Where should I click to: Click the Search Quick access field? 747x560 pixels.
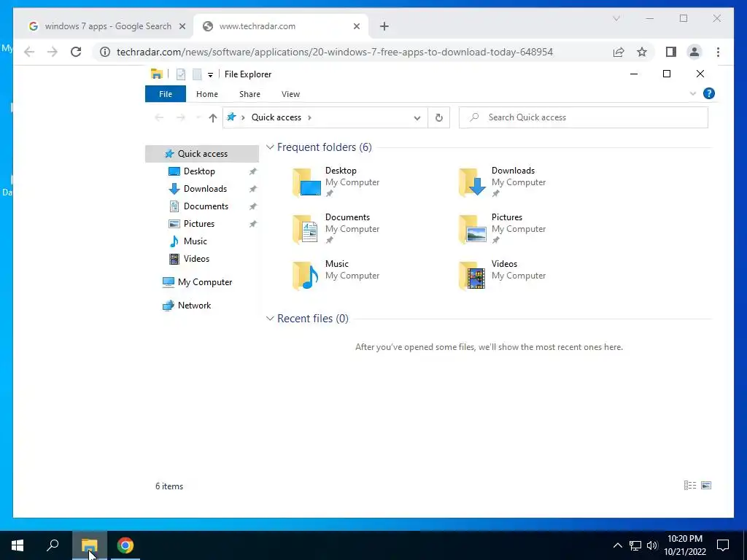[x=583, y=117]
